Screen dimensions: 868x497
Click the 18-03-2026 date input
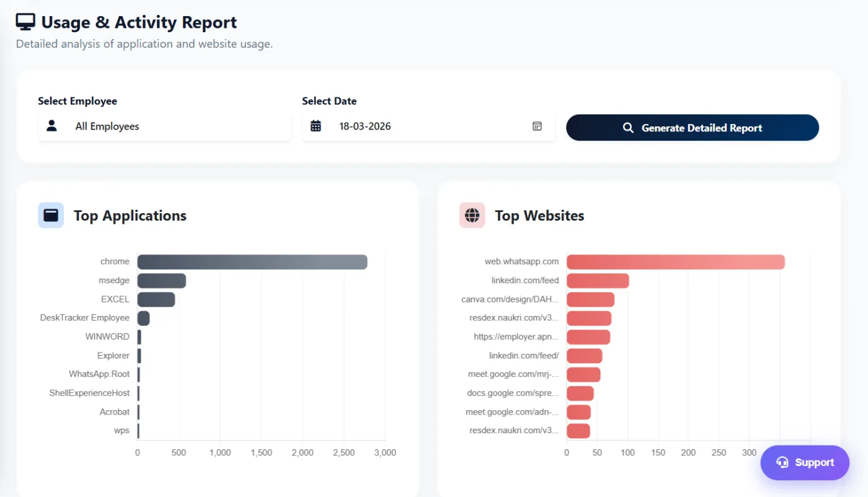(428, 126)
